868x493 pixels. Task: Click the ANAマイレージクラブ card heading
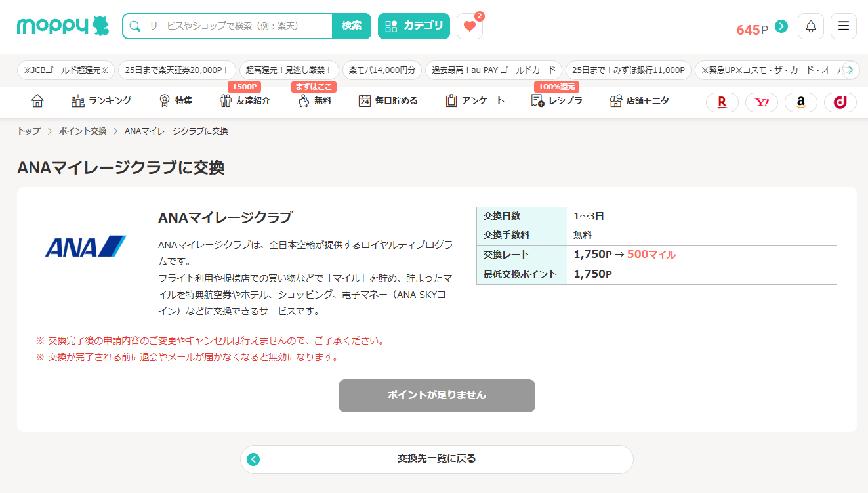[x=225, y=217]
